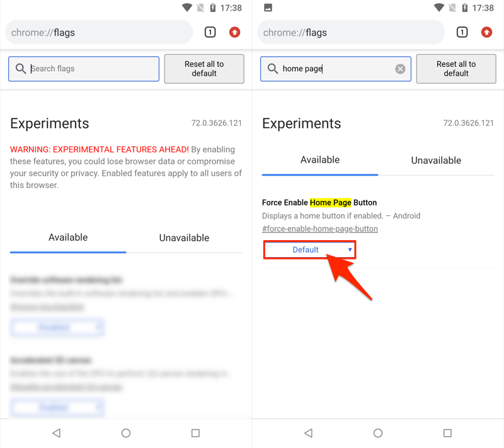The image size is (504, 448).
Task: Tap red update icon on left screen
Action: 234,32
